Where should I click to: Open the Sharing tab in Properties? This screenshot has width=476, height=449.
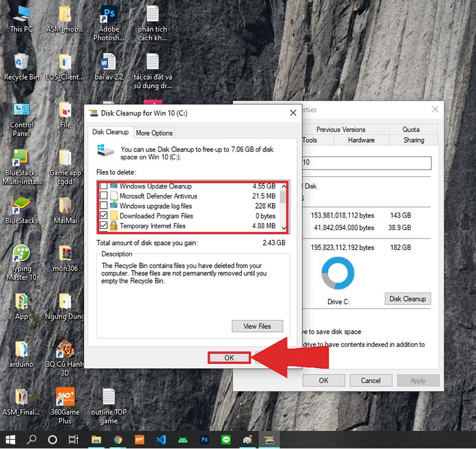414,140
